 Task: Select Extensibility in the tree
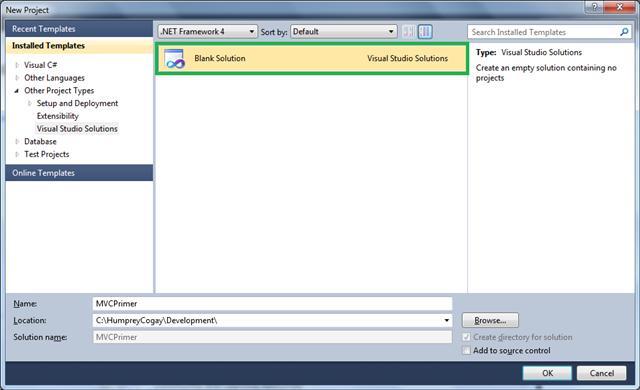(58, 116)
